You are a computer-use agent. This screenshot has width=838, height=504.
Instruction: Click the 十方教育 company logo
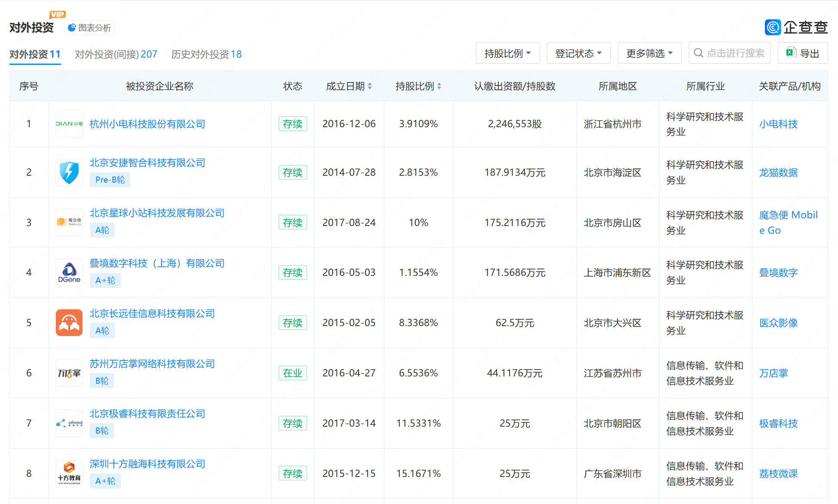click(x=69, y=473)
